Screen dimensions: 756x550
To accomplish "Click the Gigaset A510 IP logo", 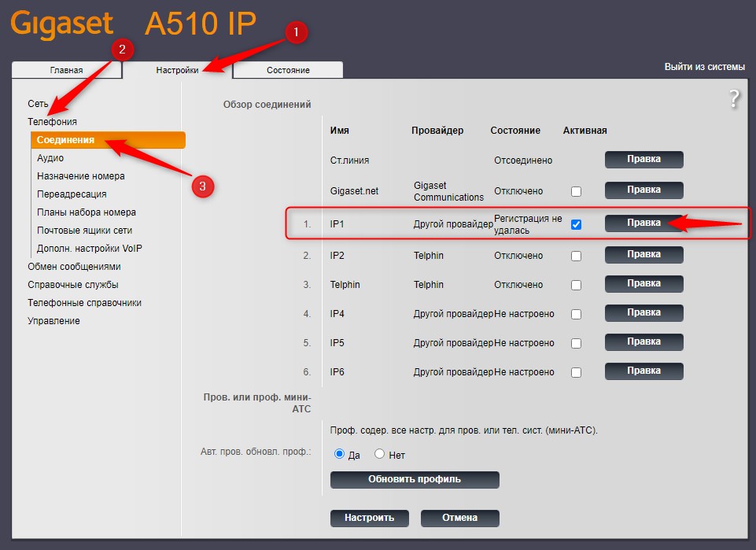I will [x=133, y=23].
